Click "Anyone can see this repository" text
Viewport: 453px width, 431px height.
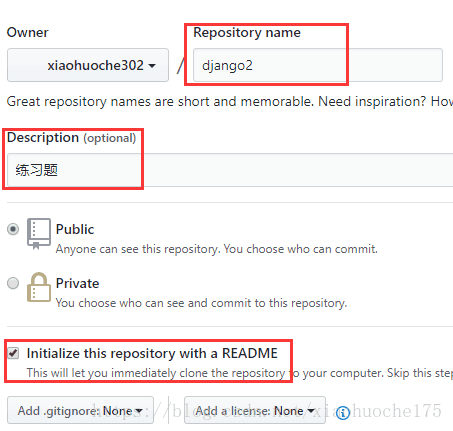[217, 249]
